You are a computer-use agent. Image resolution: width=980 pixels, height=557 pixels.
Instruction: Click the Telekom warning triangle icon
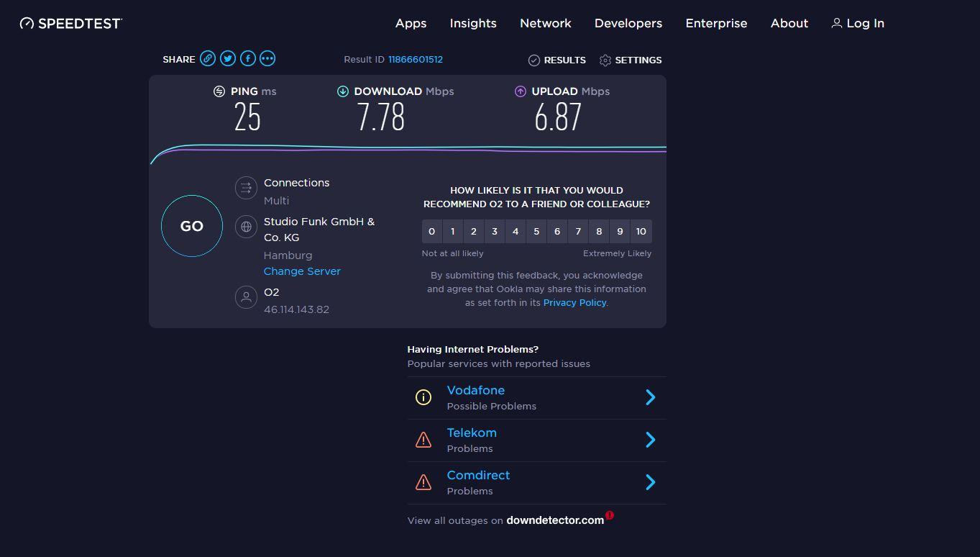423,440
